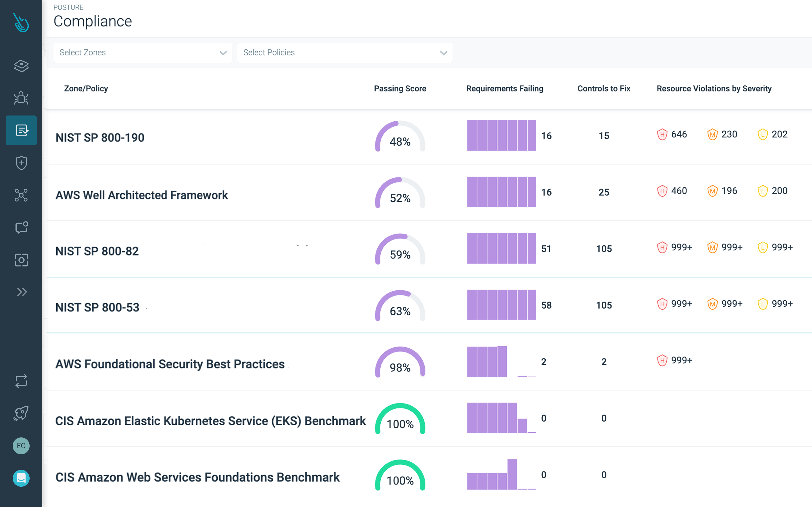The height and width of the screenshot is (507, 812).
Task: Open the support chat bubble icon
Action: click(21, 478)
